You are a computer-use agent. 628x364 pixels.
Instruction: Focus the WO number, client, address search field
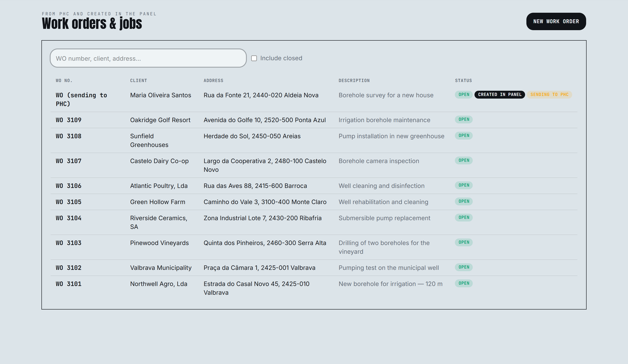point(148,58)
